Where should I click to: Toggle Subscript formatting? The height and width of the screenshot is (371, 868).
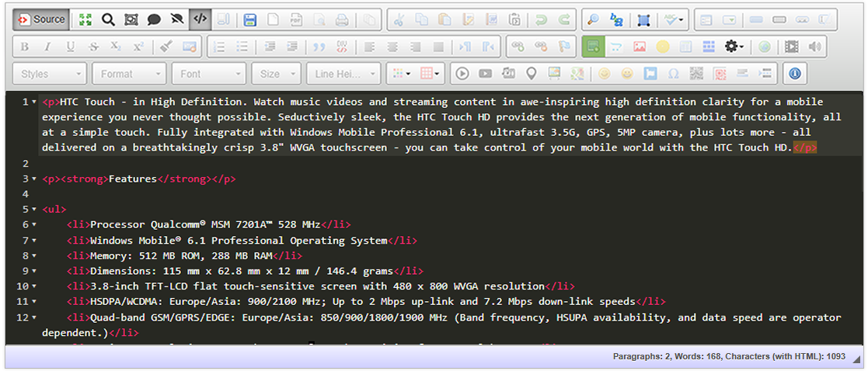(116, 47)
